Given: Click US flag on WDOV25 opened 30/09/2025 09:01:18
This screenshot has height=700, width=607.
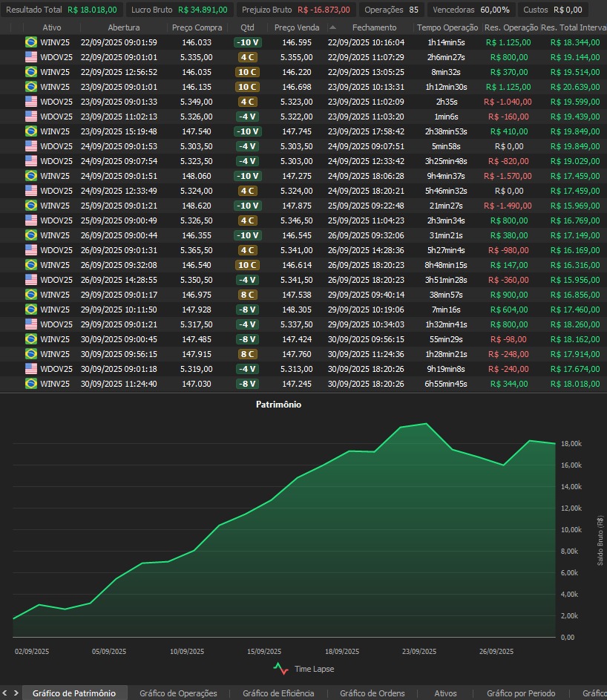Looking at the screenshot, I should [x=30, y=369].
